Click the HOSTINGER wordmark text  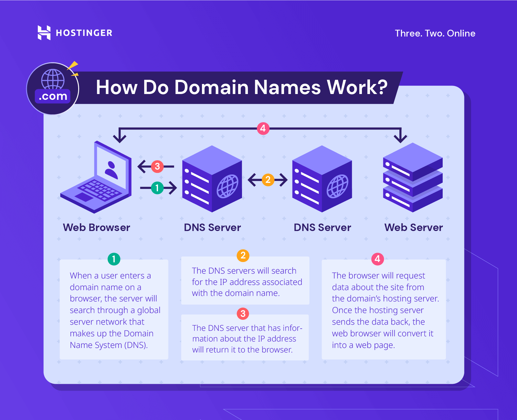click(x=84, y=33)
